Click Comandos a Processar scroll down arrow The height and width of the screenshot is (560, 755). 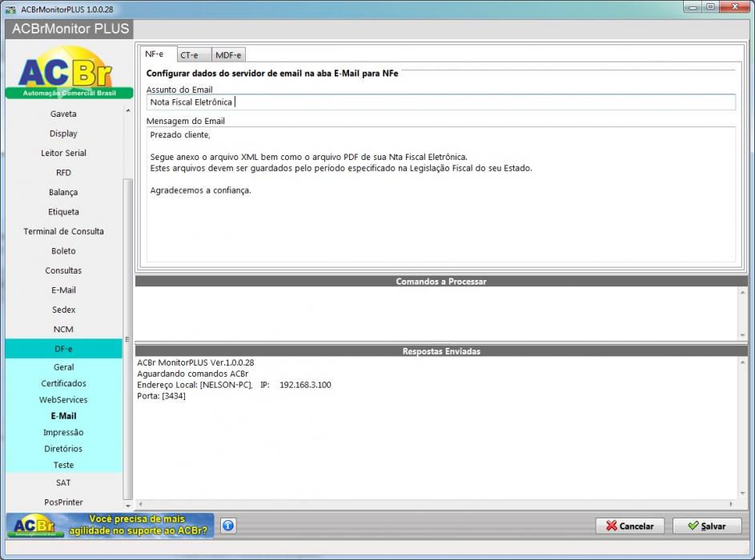[742, 335]
